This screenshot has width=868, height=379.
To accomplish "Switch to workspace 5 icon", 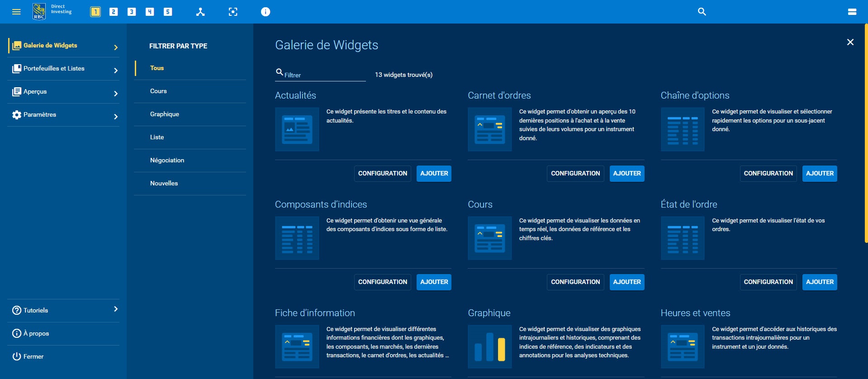I will (x=168, y=12).
